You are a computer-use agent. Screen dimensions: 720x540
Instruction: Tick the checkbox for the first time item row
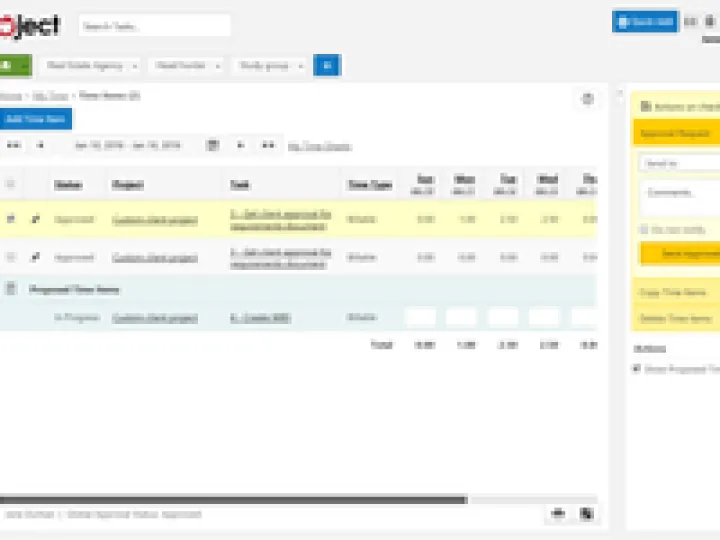[11, 219]
